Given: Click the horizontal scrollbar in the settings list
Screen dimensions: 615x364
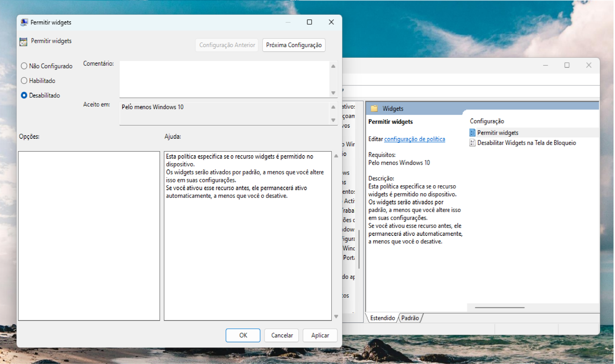Looking at the screenshot, I should pos(500,307).
